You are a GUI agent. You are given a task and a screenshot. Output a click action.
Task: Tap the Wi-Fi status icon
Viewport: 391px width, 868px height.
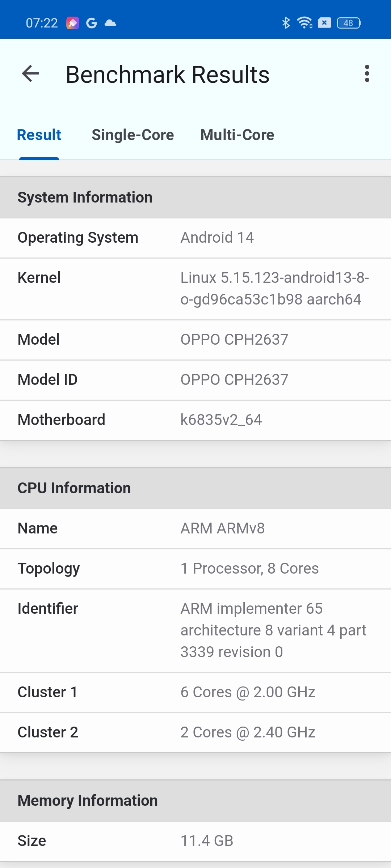(x=305, y=23)
